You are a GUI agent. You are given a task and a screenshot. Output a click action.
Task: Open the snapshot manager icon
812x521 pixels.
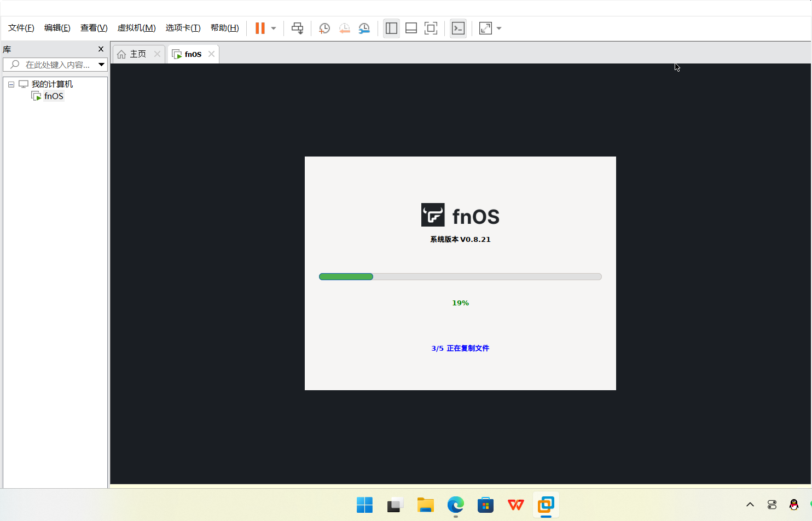[364, 28]
